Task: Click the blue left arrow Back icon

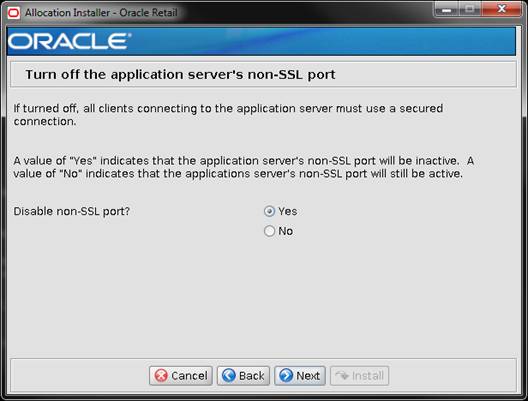Action: 229,375
